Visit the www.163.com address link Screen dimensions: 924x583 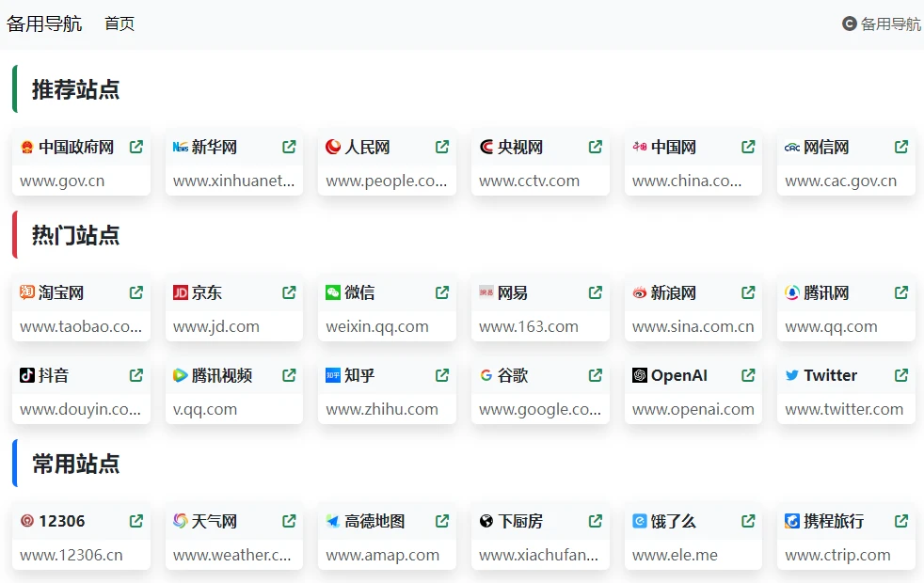(x=528, y=326)
